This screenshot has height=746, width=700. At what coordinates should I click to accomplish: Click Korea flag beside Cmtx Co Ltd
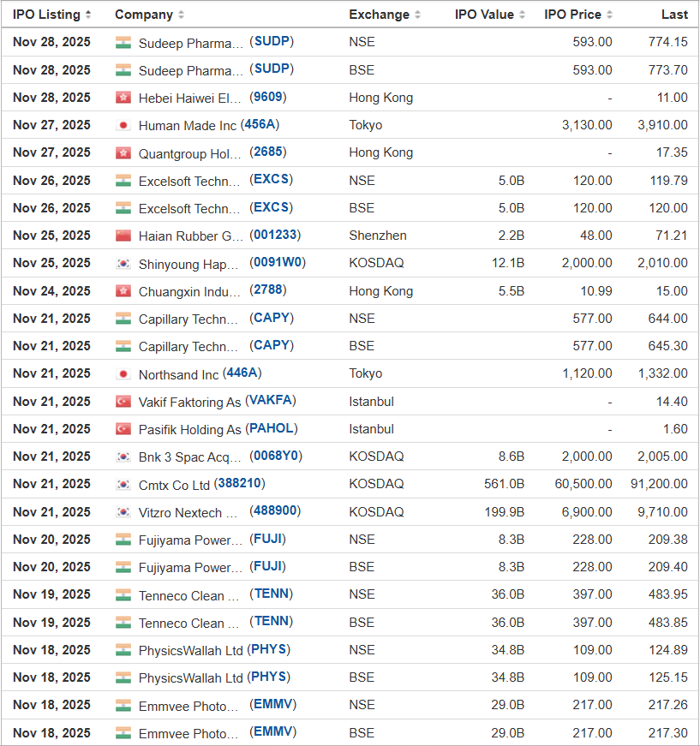click(x=123, y=484)
